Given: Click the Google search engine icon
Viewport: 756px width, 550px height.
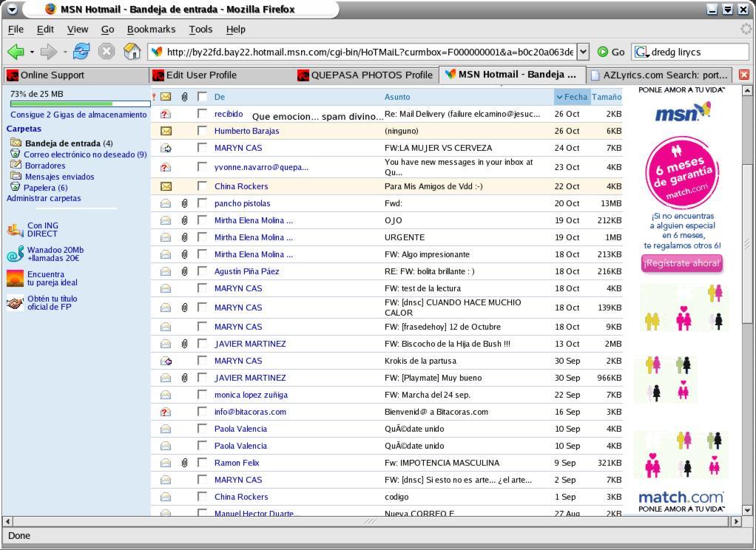Looking at the screenshot, I should click(641, 52).
